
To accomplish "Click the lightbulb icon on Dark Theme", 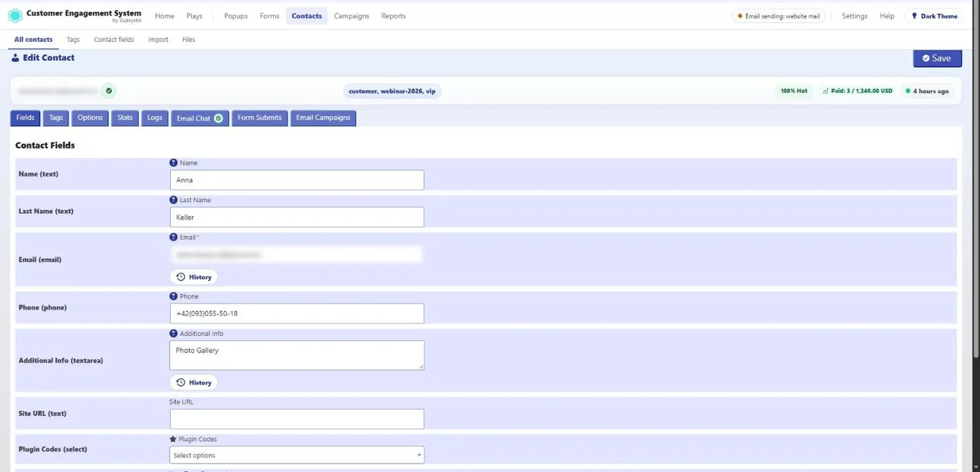I will point(914,16).
